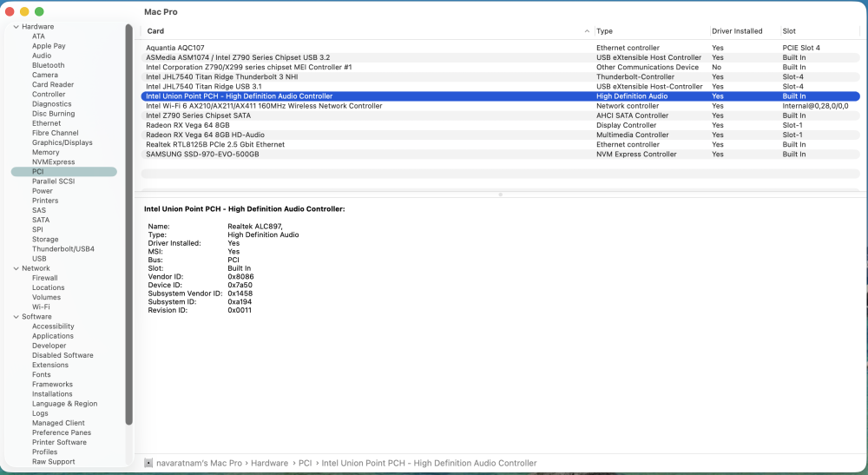Screen dimensions: 868x475
Task: Open Extensions section
Action: click(50, 366)
